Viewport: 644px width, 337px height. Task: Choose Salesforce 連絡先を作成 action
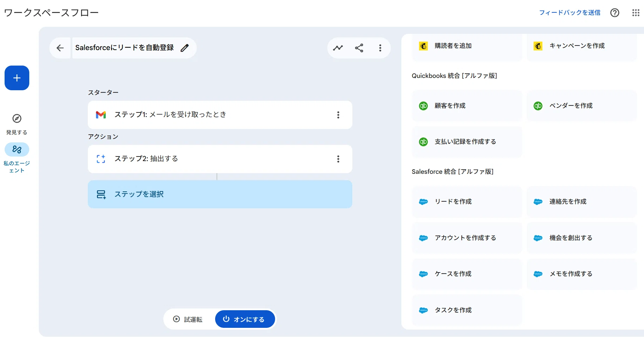tap(582, 202)
